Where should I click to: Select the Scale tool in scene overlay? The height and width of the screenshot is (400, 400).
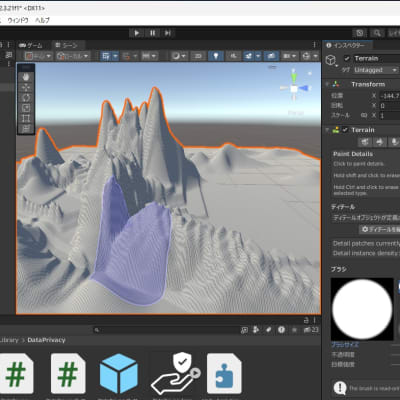pos(26,108)
